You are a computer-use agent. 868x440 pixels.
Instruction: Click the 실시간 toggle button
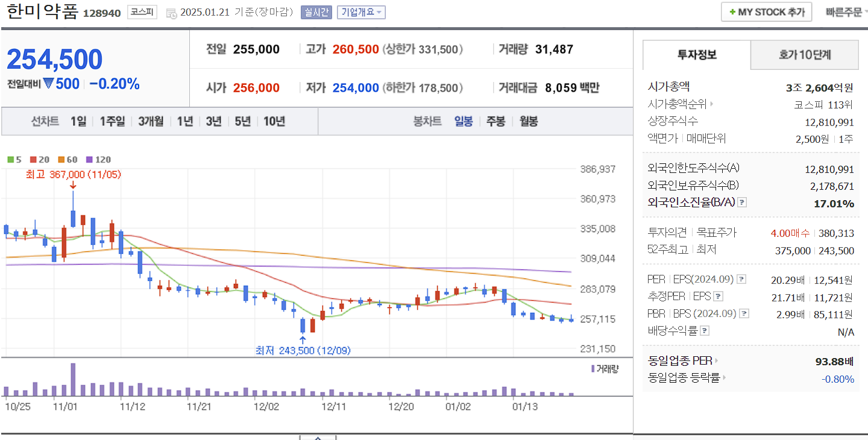point(316,12)
